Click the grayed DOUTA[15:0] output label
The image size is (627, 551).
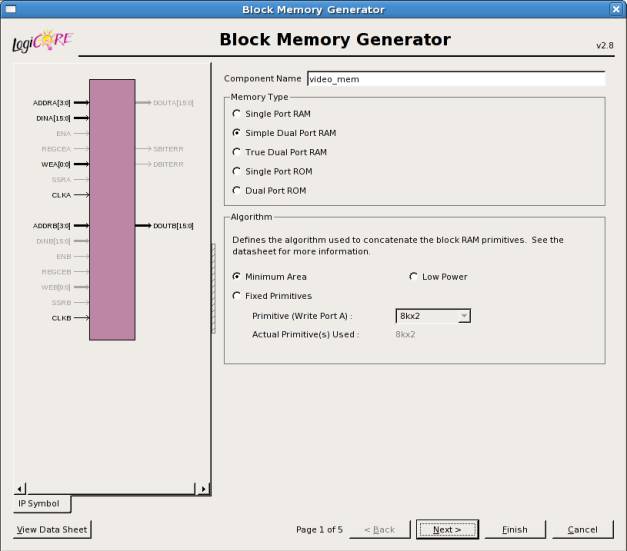pos(173,103)
